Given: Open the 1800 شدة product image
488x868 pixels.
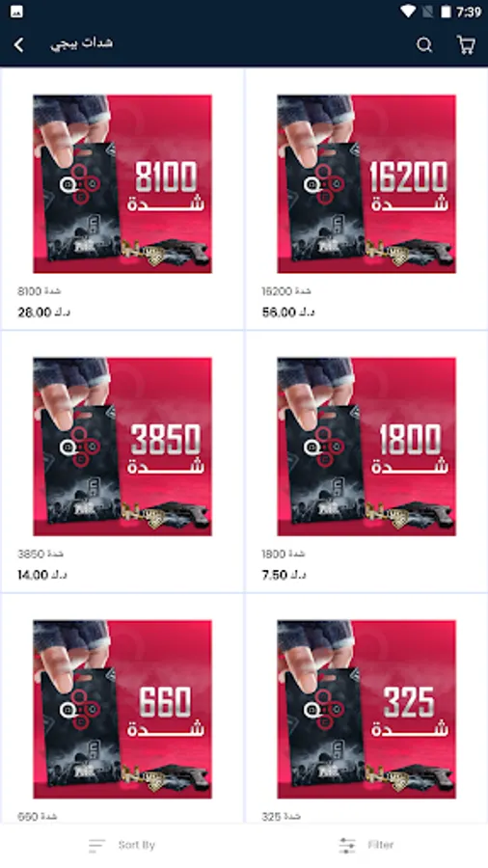Looking at the screenshot, I should [x=366, y=447].
